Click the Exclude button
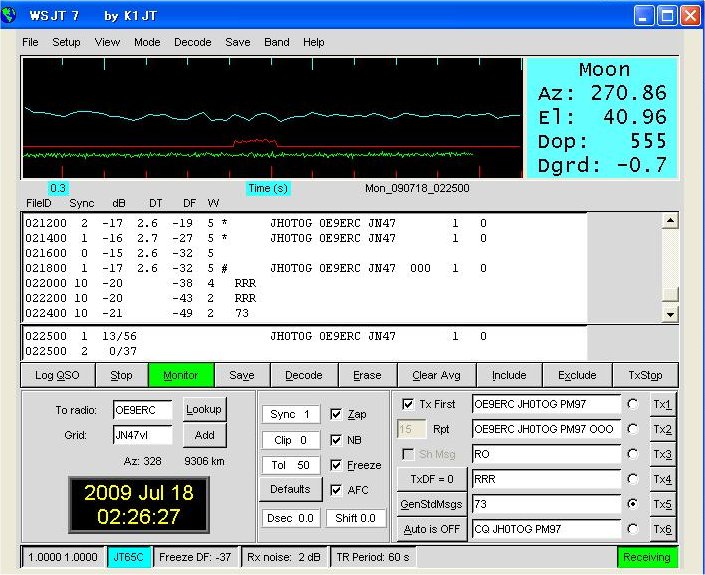705x575 pixels. click(x=577, y=375)
